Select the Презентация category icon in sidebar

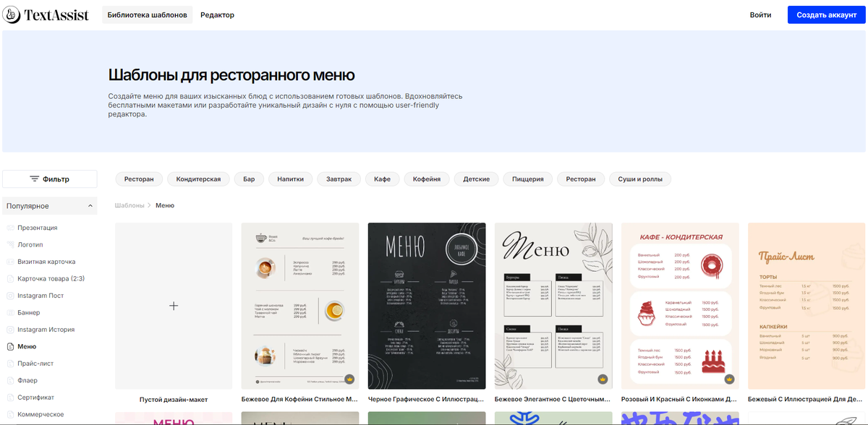click(10, 227)
